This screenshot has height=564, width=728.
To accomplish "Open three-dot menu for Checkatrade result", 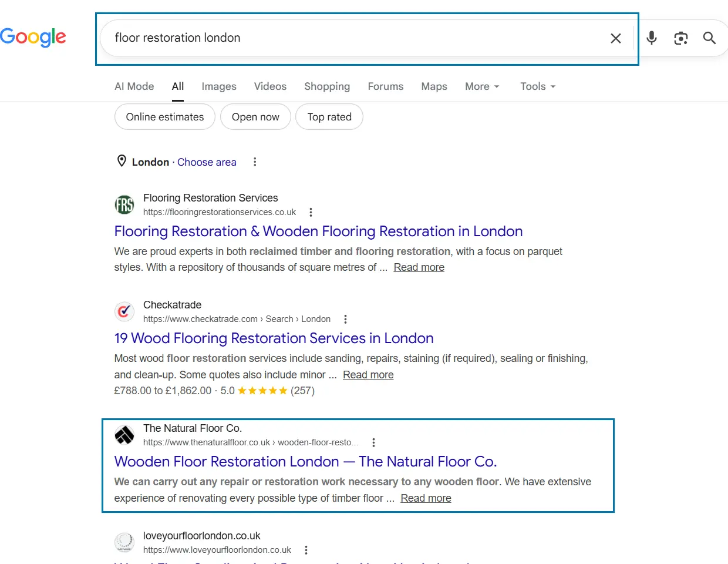I will point(345,319).
